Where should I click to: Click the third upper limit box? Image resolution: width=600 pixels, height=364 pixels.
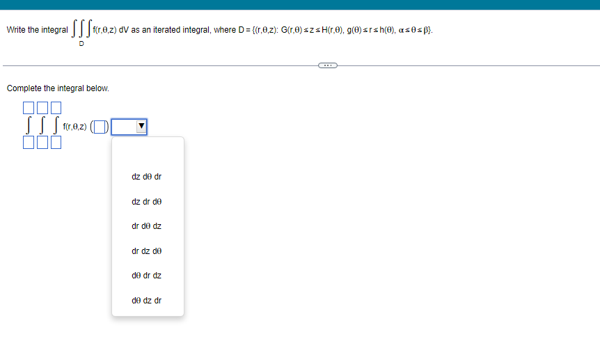[56, 108]
